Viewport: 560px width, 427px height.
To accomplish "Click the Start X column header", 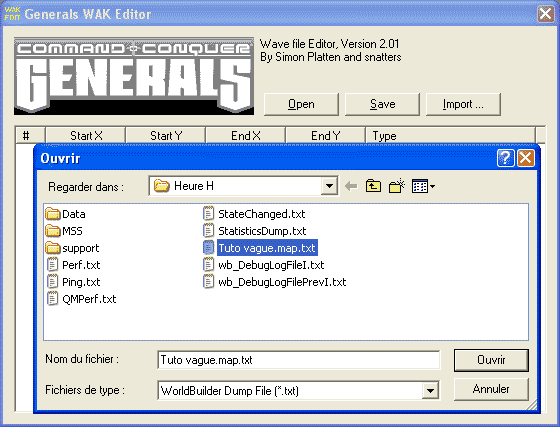I will (86, 136).
